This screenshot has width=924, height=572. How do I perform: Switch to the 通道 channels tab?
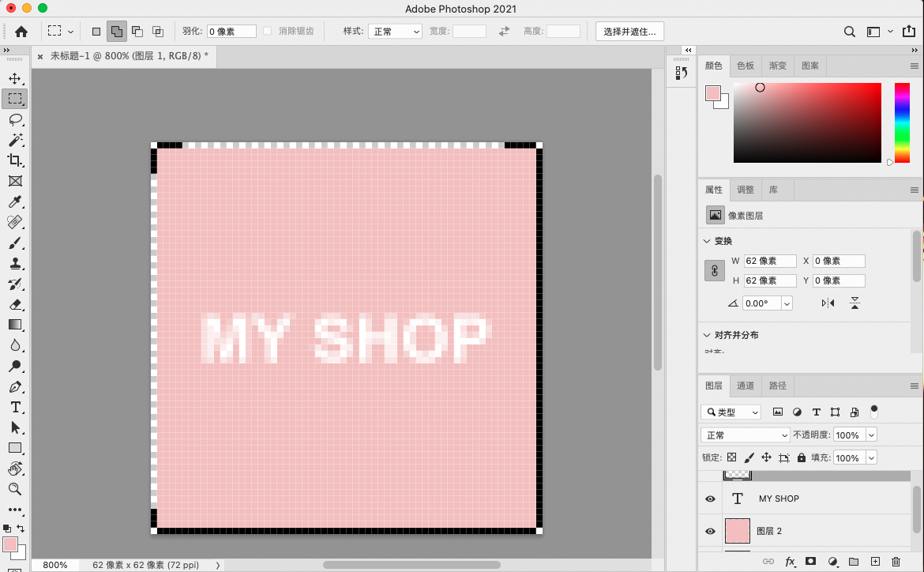746,386
